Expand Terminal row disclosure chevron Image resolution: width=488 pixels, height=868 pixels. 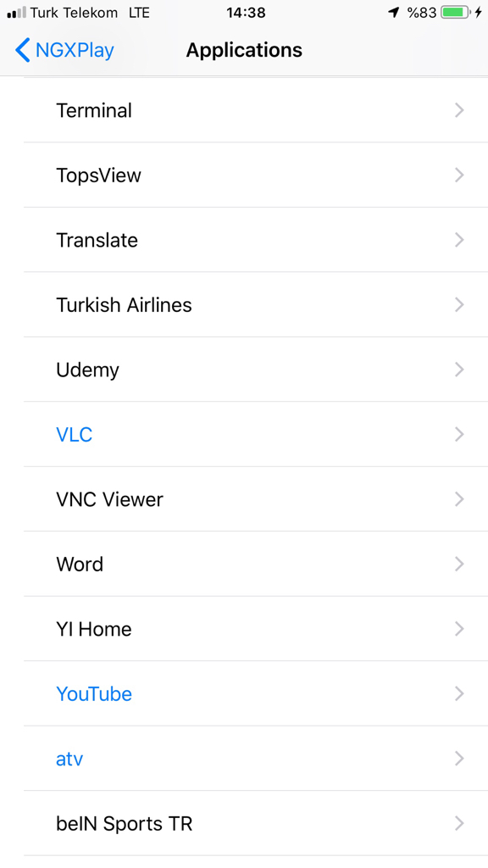click(459, 110)
